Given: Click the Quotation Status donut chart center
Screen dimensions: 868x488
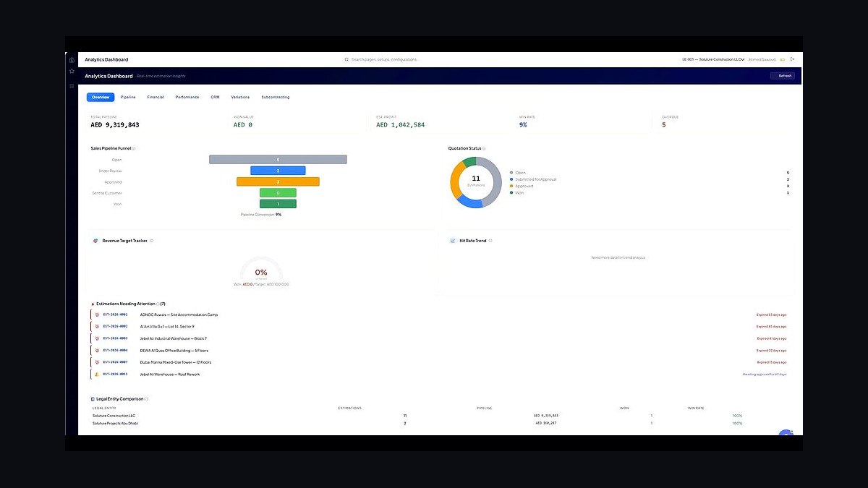Looking at the screenshot, I should point(476,182).
